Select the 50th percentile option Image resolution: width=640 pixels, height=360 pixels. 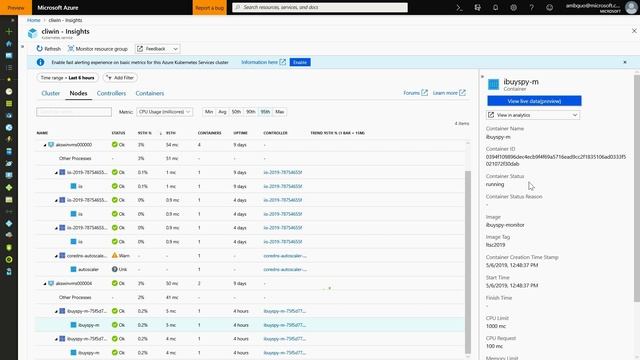point(236,112)
